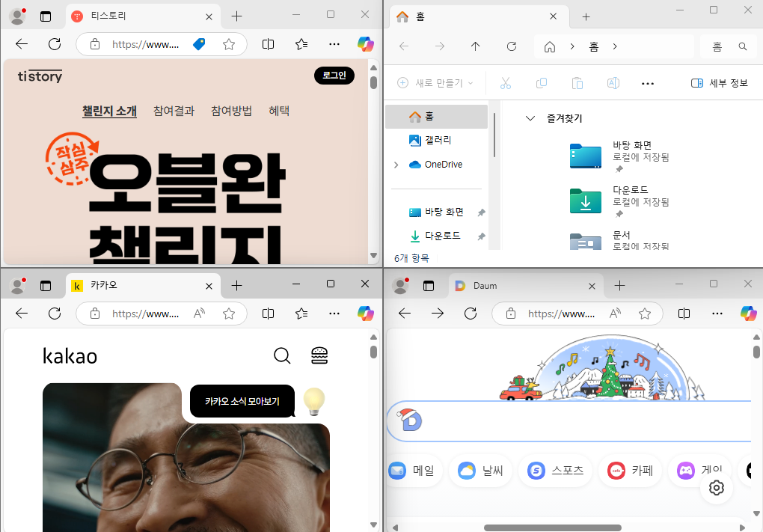763x532 pixels.
Task: Select 갤러리 in Explorer navigation pane
Action: pos(437,140)
